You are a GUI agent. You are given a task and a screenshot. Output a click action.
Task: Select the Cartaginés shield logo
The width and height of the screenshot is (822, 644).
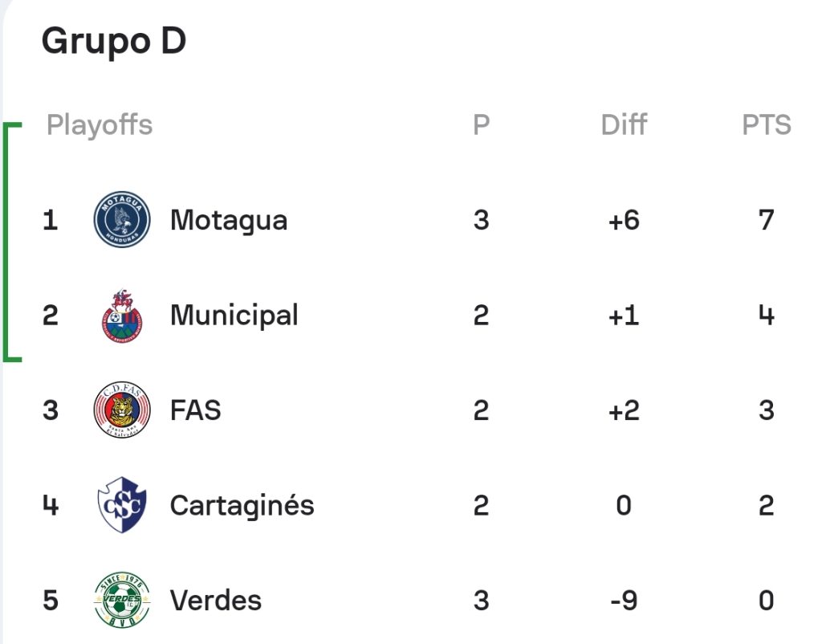[122, 504]
